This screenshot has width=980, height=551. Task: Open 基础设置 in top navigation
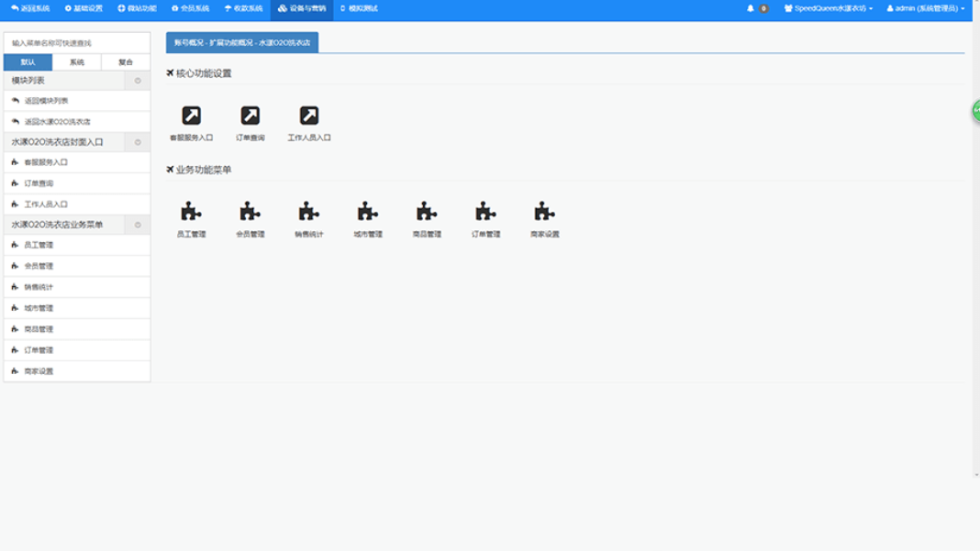[84, 8]
